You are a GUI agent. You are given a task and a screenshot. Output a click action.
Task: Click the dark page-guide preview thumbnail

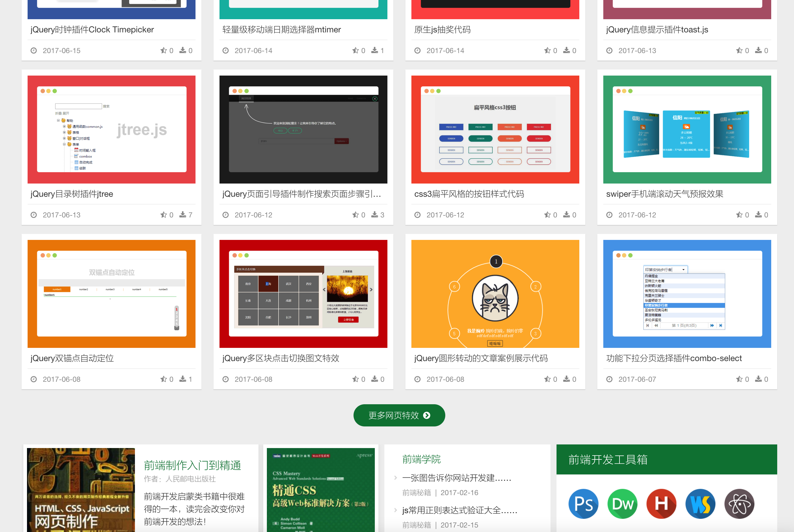[303, 130]
